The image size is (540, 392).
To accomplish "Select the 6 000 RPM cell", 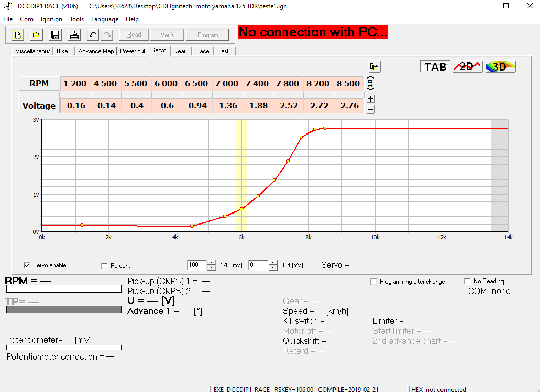I will [166, 84].
